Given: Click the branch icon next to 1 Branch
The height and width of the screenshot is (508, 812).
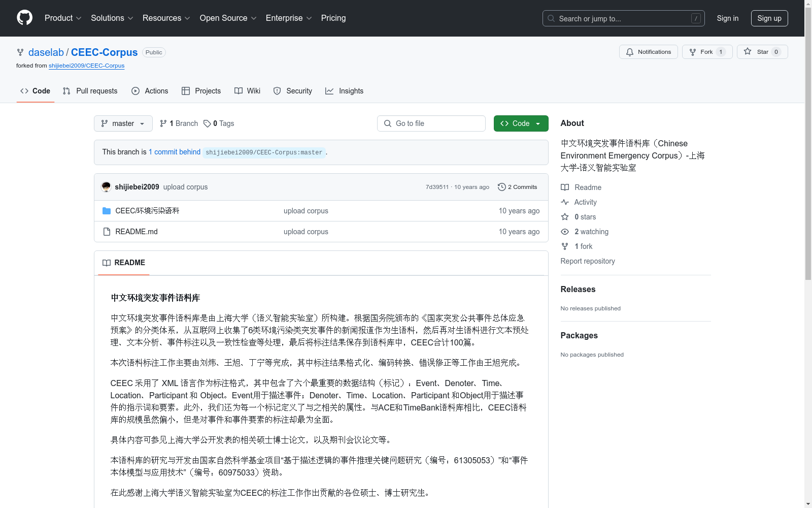Looking at the screenshot, I should (163, 123).
